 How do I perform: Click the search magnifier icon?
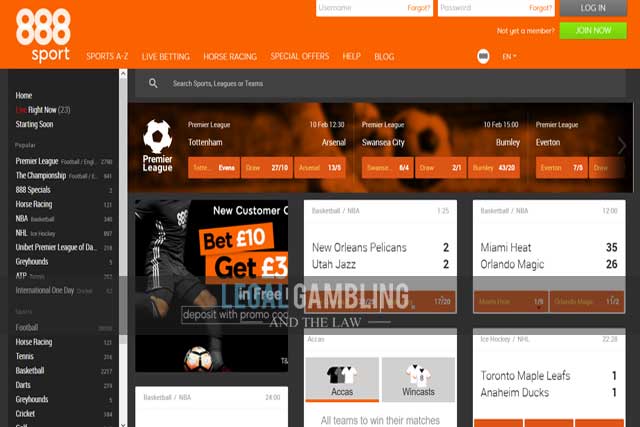click(x=153, y=83)
